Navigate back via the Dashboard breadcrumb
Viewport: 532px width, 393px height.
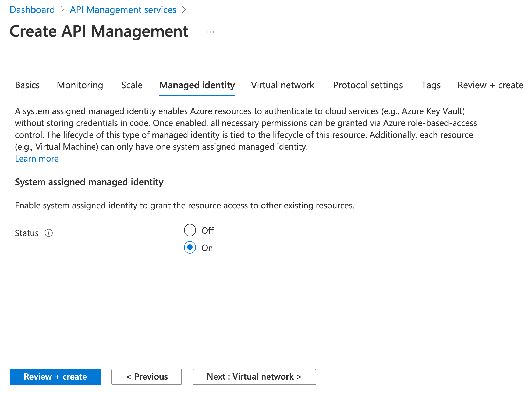tap(32, 10)
